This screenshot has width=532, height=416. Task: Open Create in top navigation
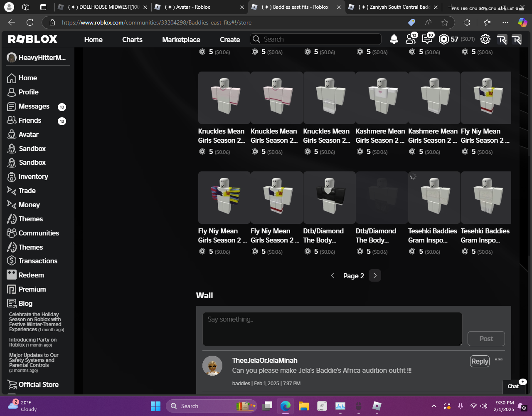click(x=230, y=40)
